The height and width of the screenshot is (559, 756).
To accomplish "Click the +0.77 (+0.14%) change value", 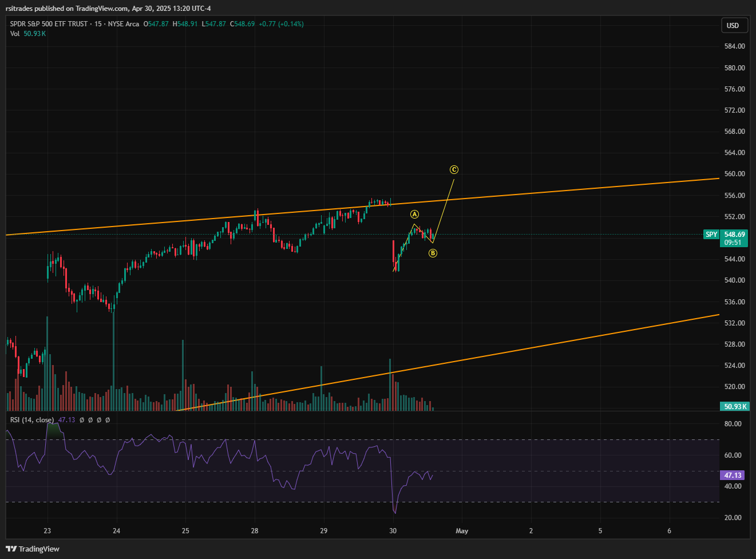I will 281,24.
